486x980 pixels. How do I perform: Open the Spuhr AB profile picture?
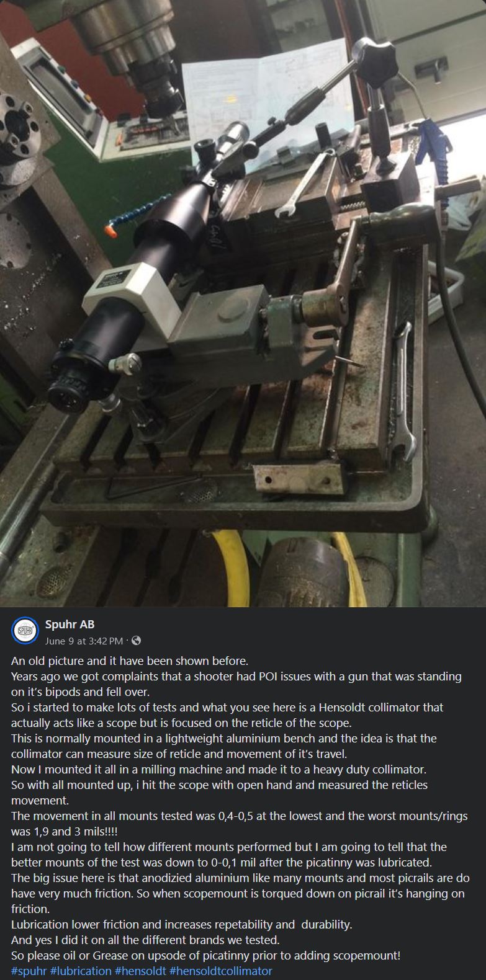tap(25, 631)
